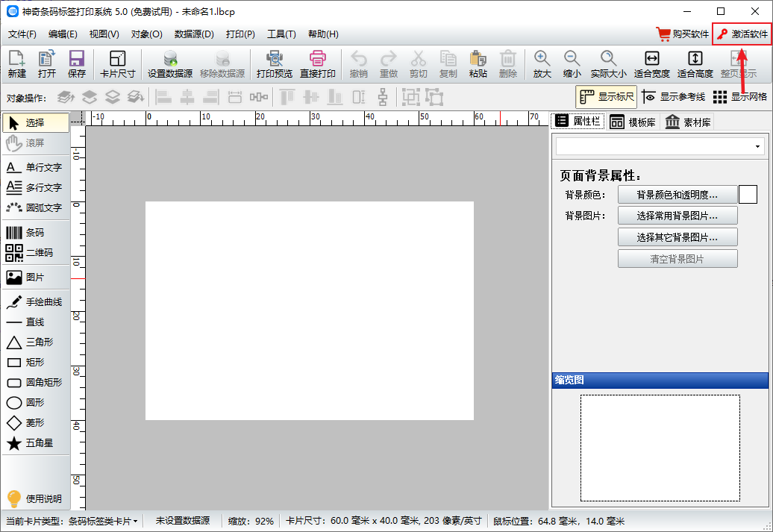Click 设置数据源 to configure data source
The height and width of the screenshot is (532, 773).
click(x=170, y=64)
